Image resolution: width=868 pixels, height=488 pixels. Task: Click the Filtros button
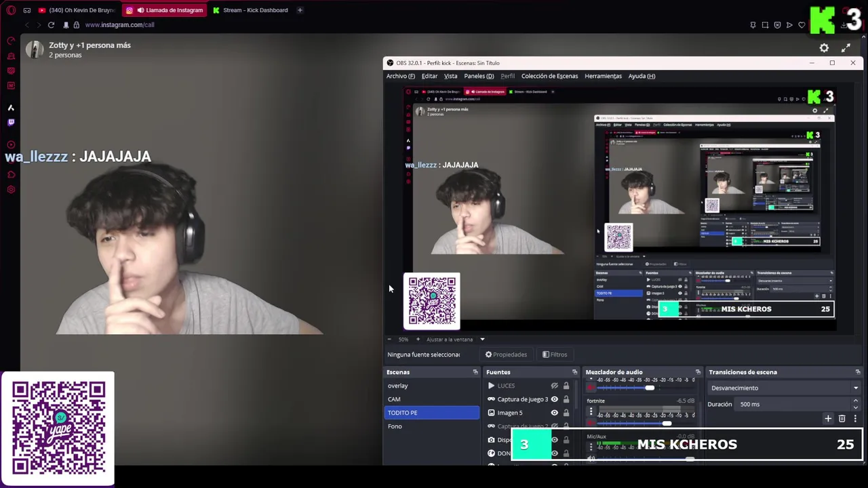coord(555,354)
